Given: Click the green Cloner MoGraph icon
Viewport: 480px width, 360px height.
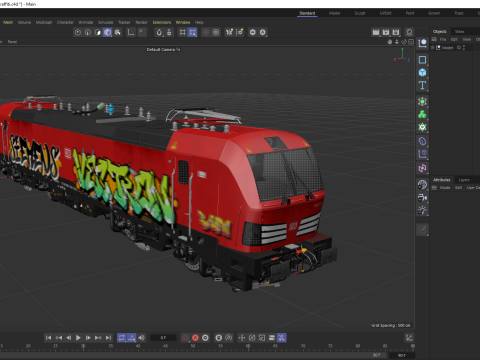Looking at the screenshot, I should [x=422, y=114].
